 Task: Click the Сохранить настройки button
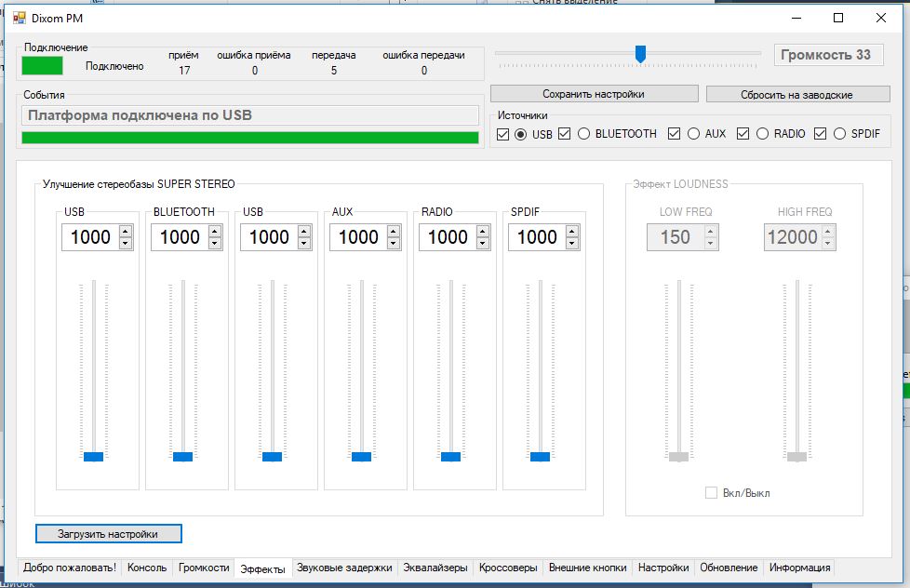coord(594,94)
